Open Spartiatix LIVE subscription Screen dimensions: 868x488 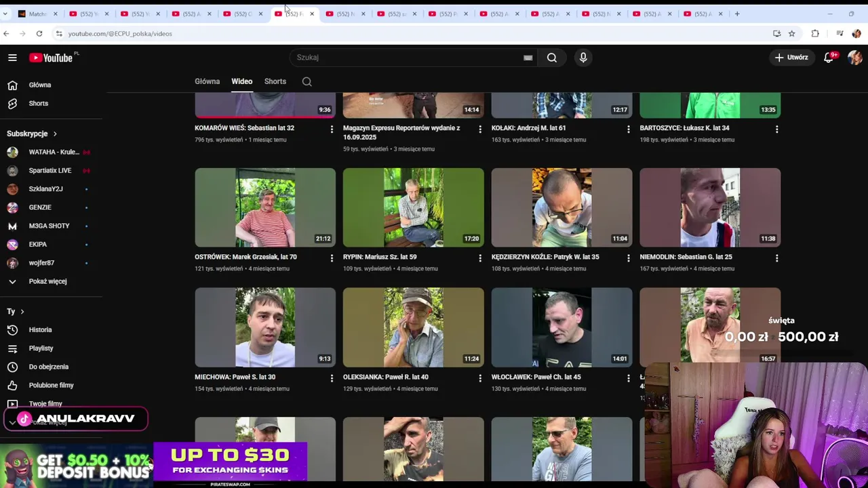click(x=51, y=170)
